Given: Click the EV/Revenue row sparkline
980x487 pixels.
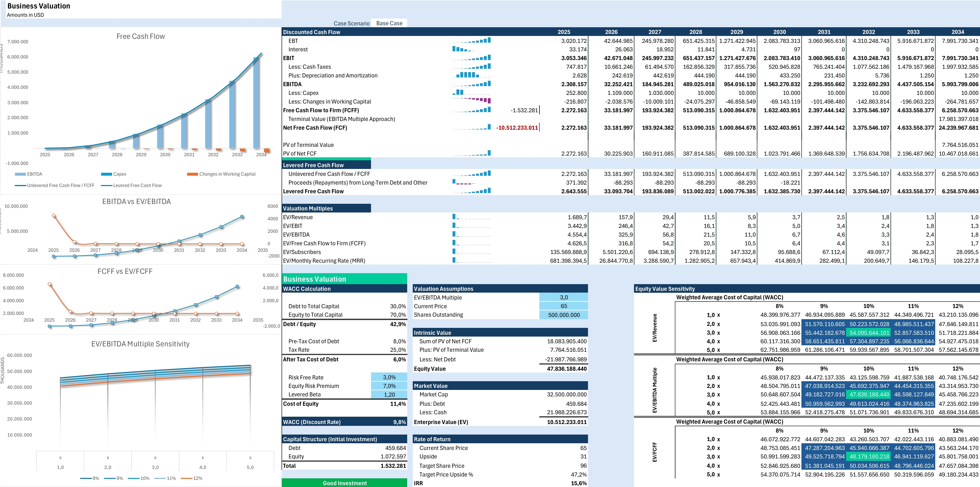Looking at the screenshot, I should 471,217.
